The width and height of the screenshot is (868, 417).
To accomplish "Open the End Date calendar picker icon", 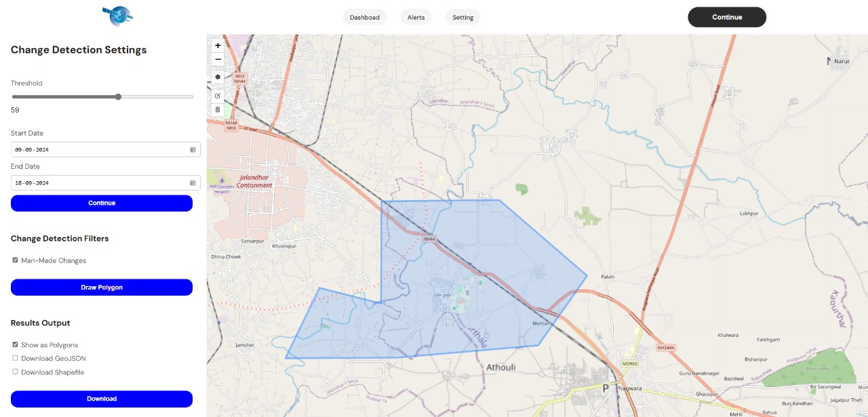I will [x=193, y=183].
